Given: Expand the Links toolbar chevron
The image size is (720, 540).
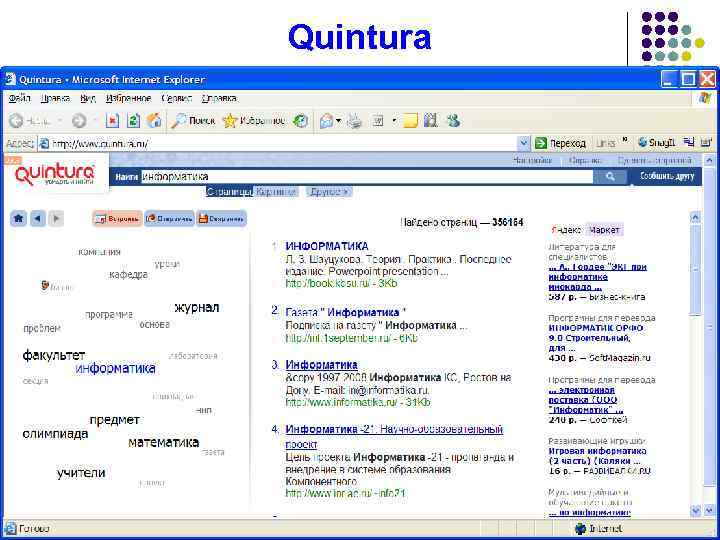Looking at the screenshot, I should click(625, 141).
